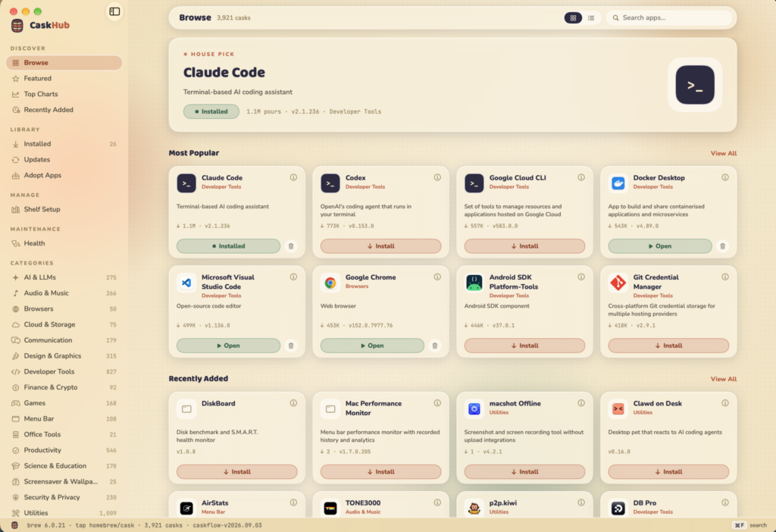Viewport: 776px width, 532px height.
Task: Delete Google Chrome using trash icon
Action: pyautogui.click(x=435, y=346)
